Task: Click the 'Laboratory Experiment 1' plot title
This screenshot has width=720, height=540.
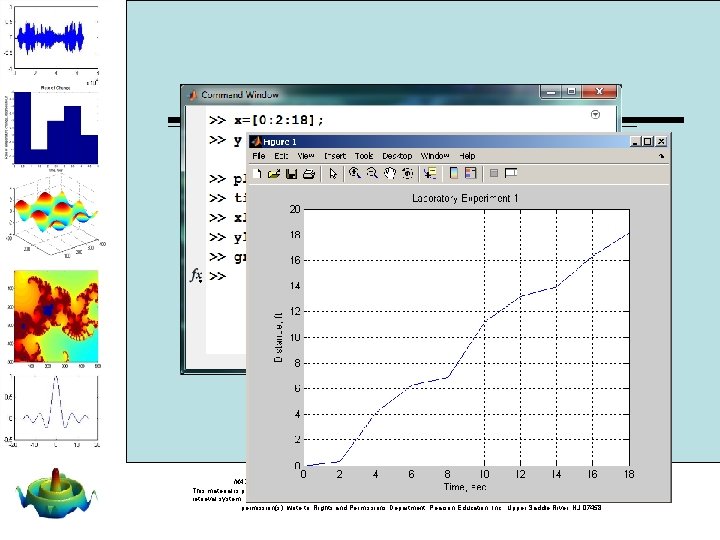Action: click(465, 198)
